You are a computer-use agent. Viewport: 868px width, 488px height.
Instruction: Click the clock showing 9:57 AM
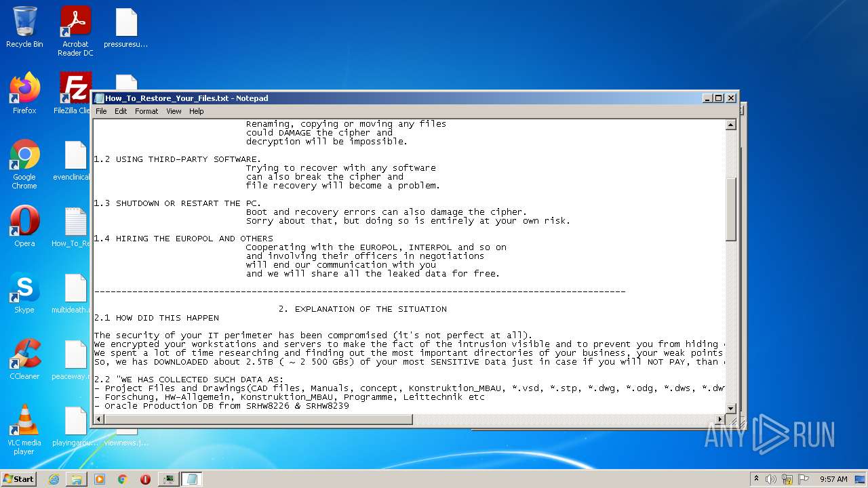[833, 479]
